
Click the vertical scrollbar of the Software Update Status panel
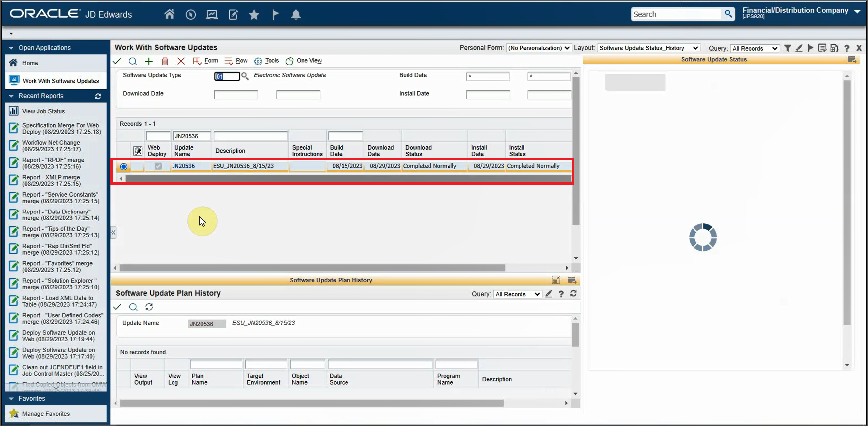pyautogui.click(x=847, y=203)
